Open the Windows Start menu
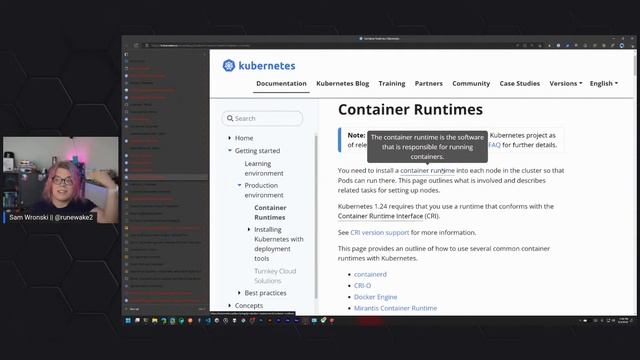640x360 pixels. pyautogui.click(x=128, y=321)
